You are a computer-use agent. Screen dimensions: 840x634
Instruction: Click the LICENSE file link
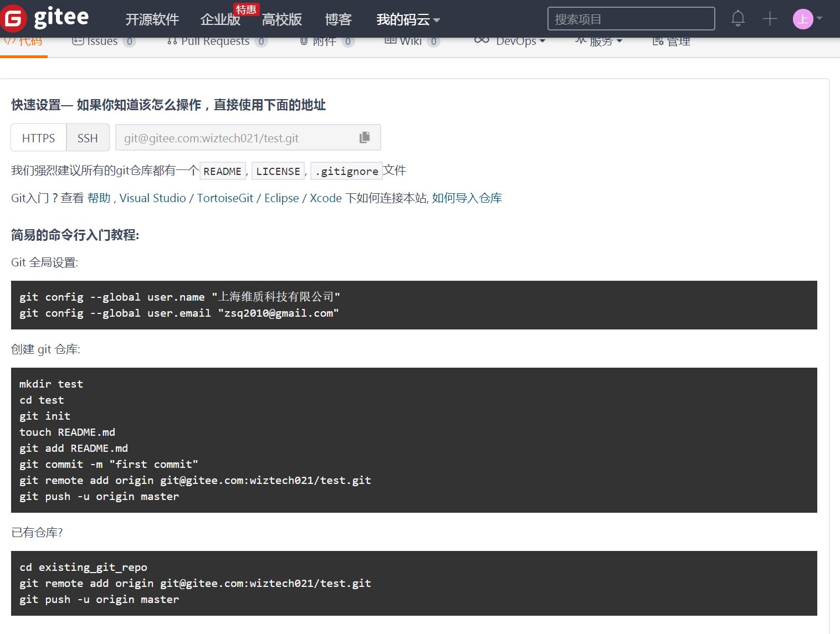[278, 171]
